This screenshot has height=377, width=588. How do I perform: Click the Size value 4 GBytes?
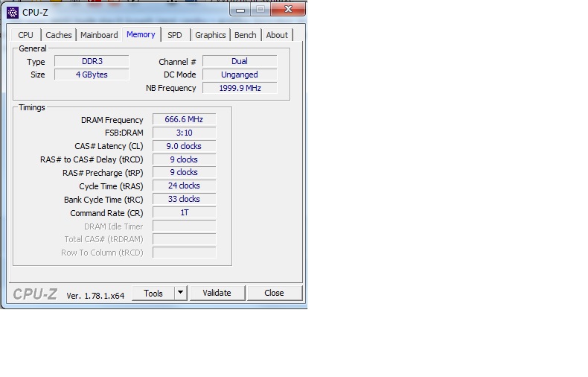tap(92, 75)
